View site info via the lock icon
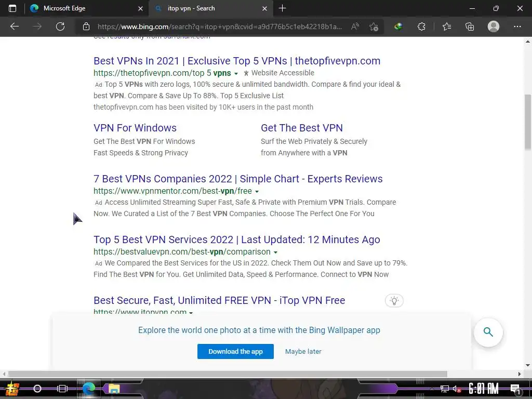Image resolution: width=532 pixels, height=399 pixels. 86,26
